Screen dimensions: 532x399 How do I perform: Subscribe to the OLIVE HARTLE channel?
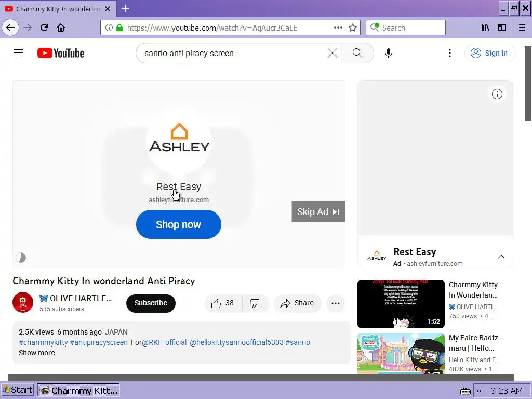tap(151, 303)
